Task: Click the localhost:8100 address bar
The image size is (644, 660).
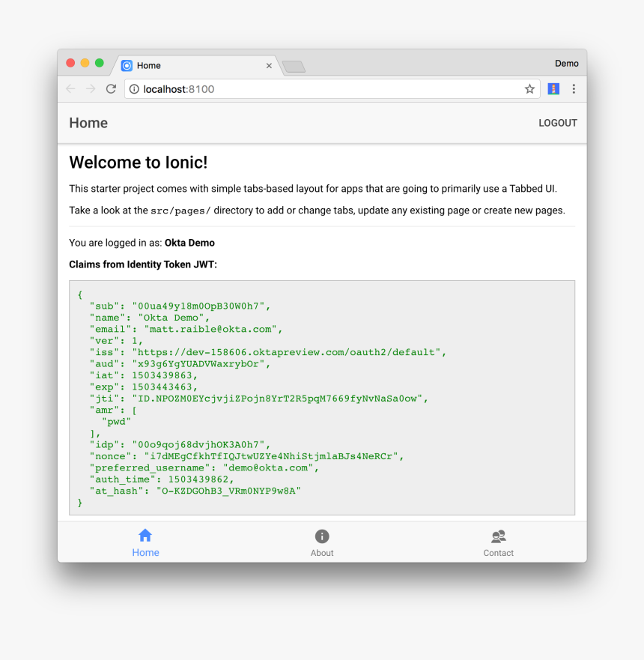Action: (332, 89)
